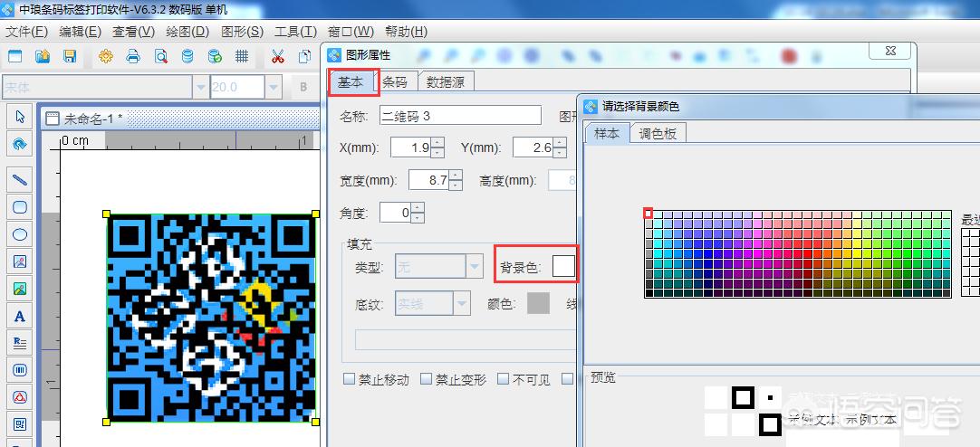Switch to the 基本 tab

(351, 81)
